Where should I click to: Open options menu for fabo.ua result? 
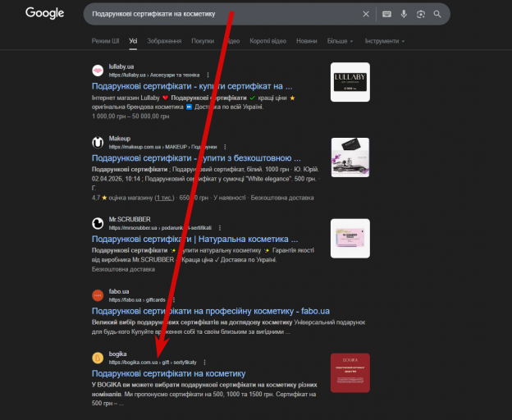(174, 300)
